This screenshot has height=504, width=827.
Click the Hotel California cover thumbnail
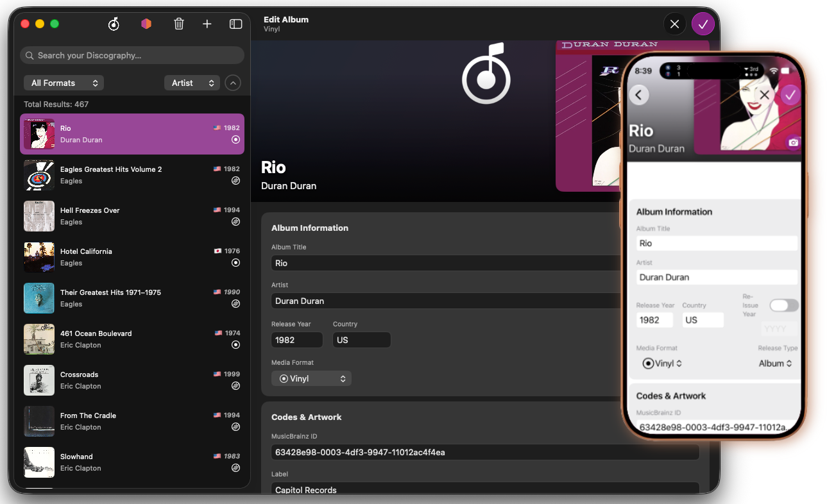(39, 257)
